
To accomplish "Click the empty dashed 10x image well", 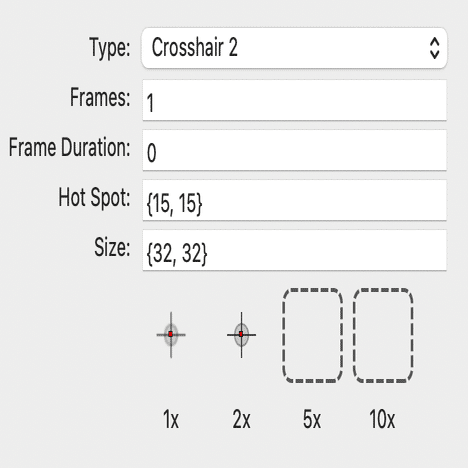I will pos(383,335).
